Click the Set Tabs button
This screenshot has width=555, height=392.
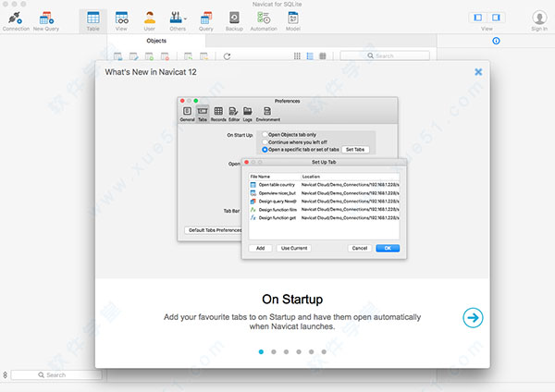tap(355, 150)
